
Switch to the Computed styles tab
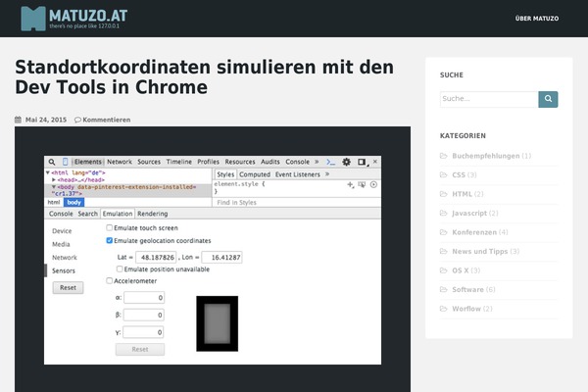click(255, 174)
